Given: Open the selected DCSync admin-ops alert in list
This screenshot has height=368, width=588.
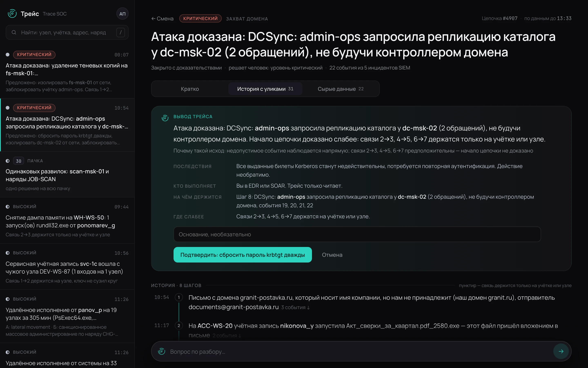Looking at the screenshot, I should click(x=67, y=125).
